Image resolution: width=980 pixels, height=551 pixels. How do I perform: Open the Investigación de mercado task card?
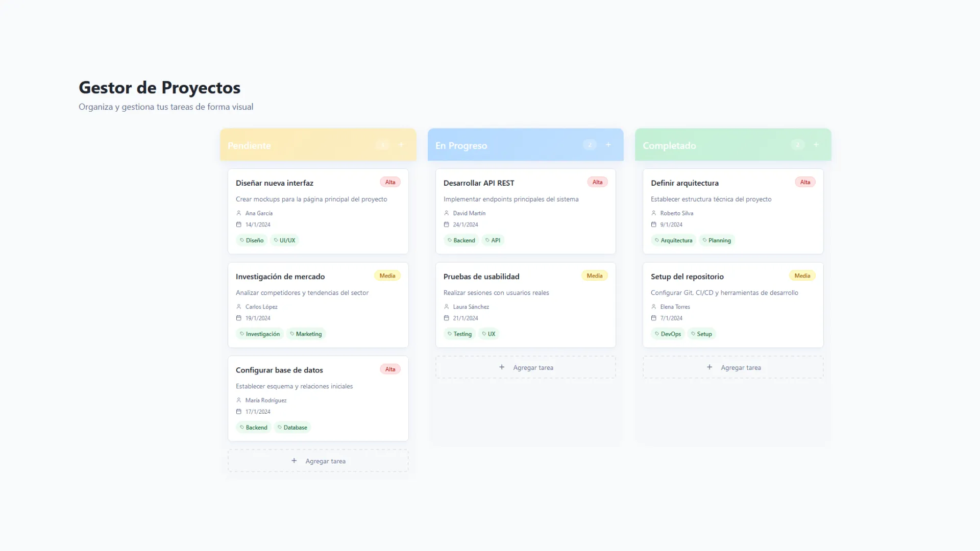coord(280,277)
